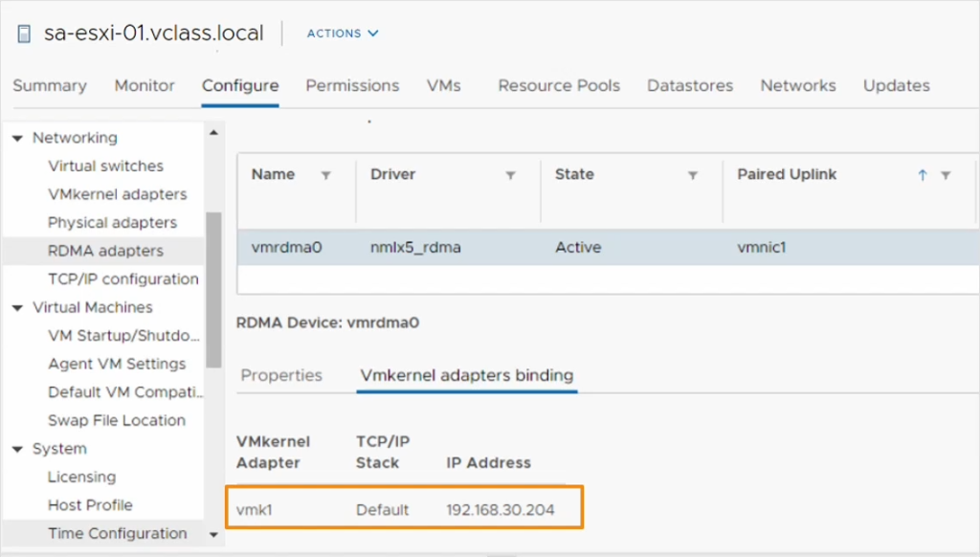Open Time Configuration under System
Screen dimensions: 980x557
[117, 533]
